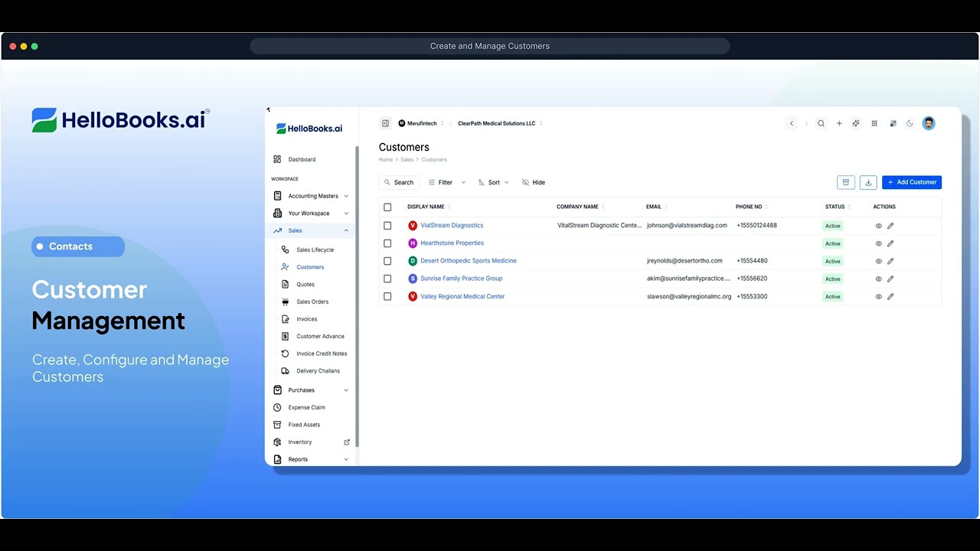Click the Hide columns button
The height and width of the screenshot is (551, 980).
(x=534, y=182)
